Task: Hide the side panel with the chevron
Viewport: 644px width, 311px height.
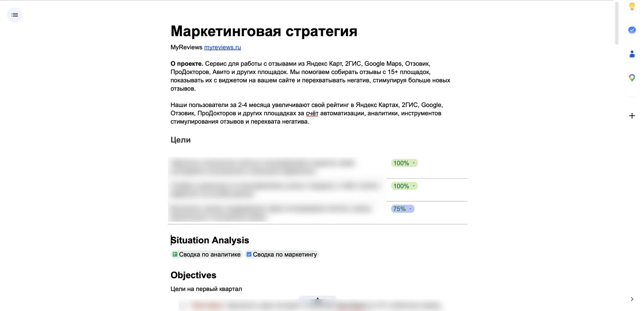Action: (x=632, y=299)
